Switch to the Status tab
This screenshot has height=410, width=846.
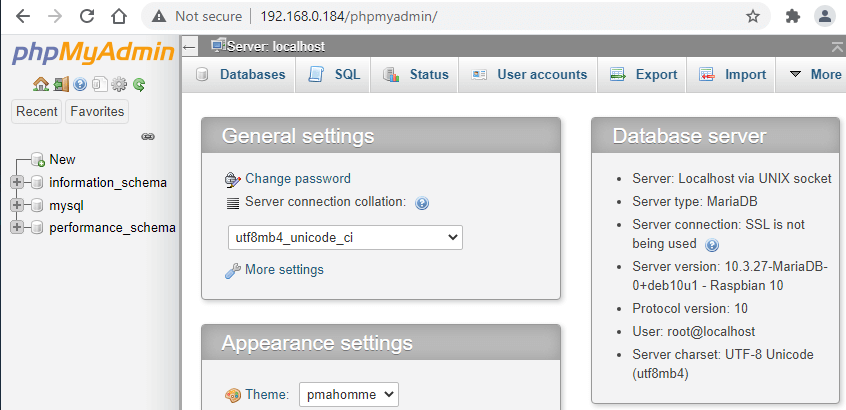click(415, 74)
